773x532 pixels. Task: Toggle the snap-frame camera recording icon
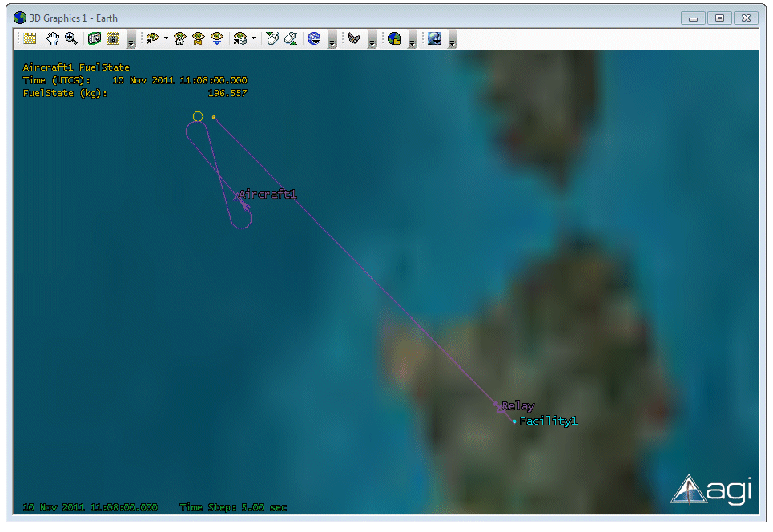(113, 38)
